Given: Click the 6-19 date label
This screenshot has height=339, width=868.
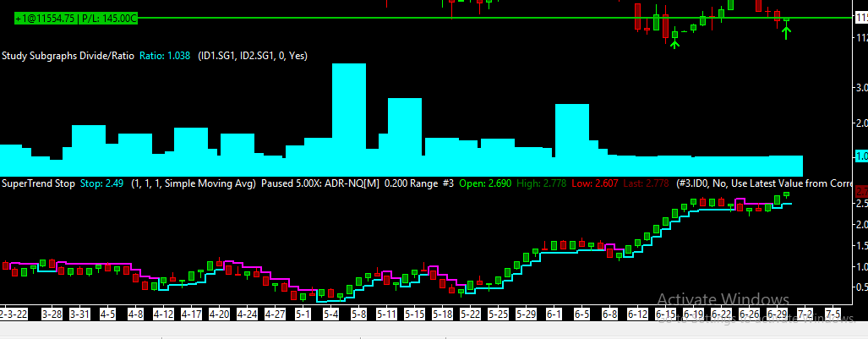Looking at the screenshot, I should click(x=693, y=314).
